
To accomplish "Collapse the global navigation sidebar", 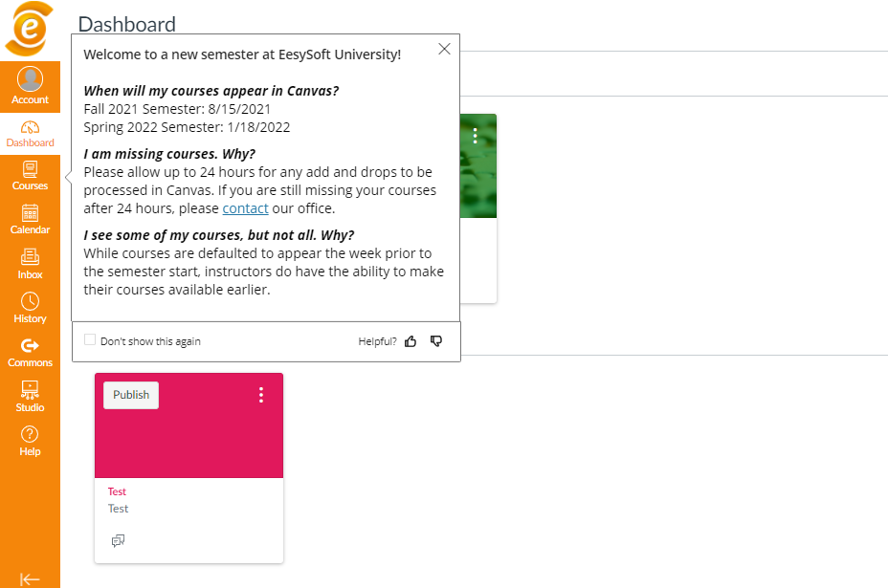I will pyautogui.click(x=30, y=578).
